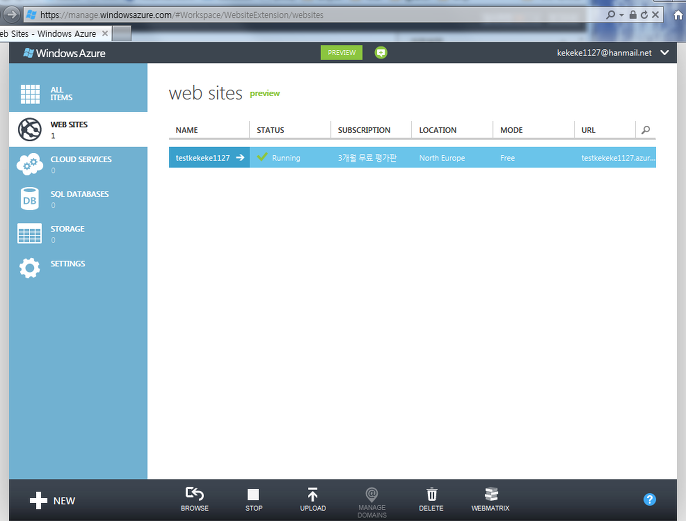The image size is (686, 521).
Task: Click the NEW button label
Action: point(64,501)
